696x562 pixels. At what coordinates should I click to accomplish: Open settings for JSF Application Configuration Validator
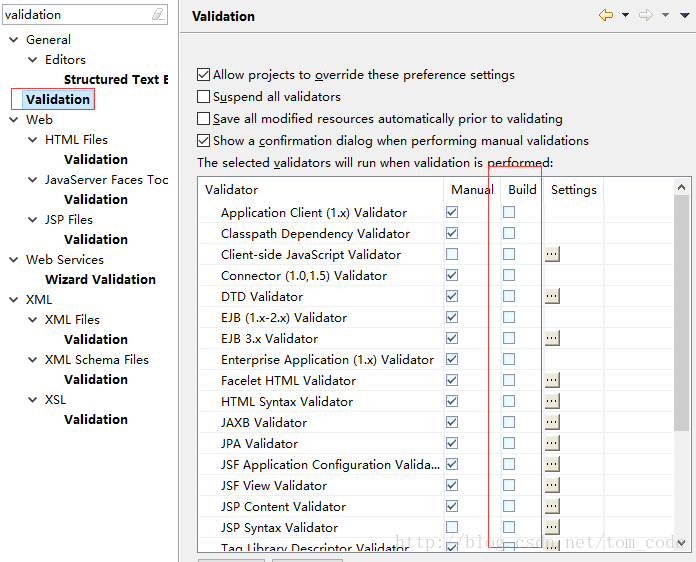(x=552, y=464)
